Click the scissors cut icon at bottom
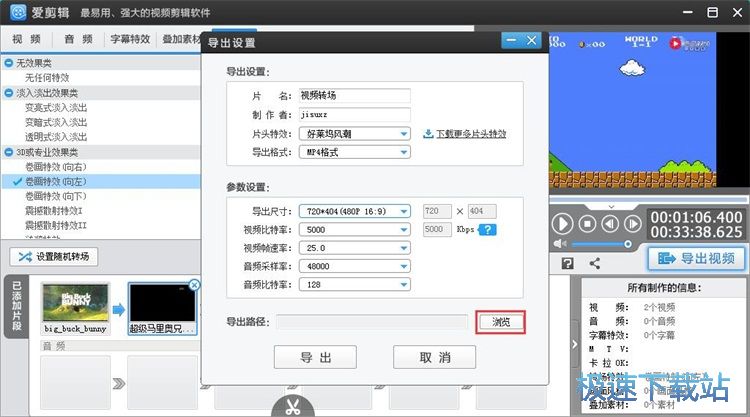 point(293,406)
